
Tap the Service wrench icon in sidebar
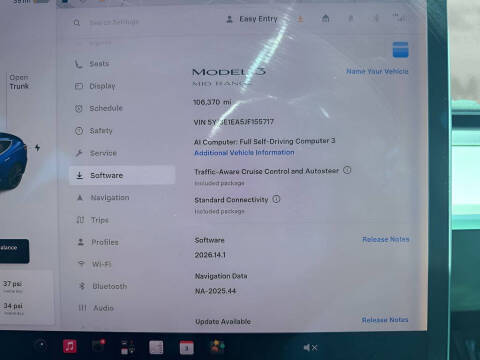point(79,153)
